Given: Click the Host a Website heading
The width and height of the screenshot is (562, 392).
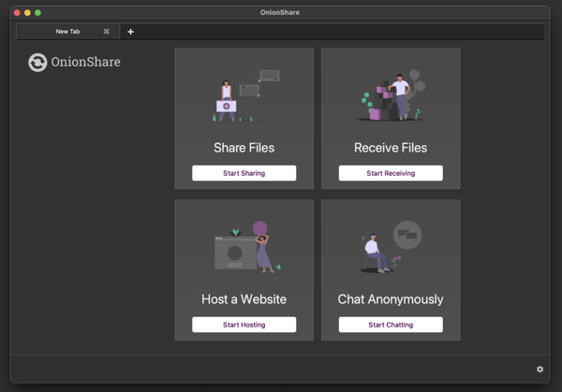Looking at the screenshot, I should (x=244, y=299).
